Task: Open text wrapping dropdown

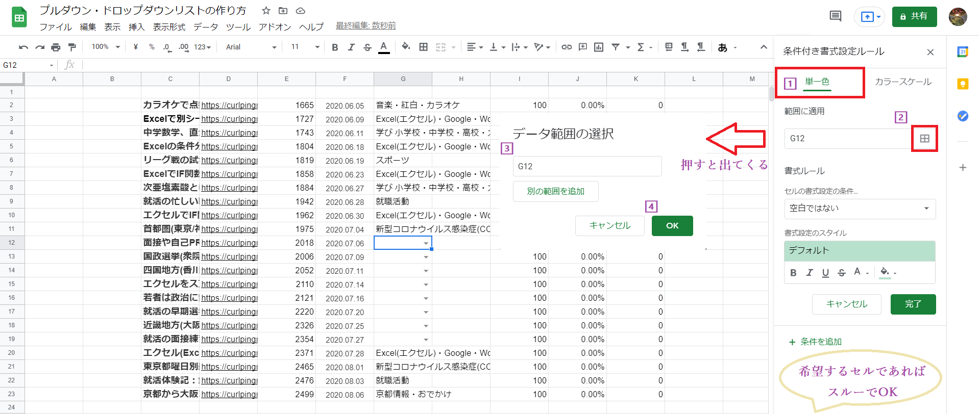Action: click(x=520, y=47)
